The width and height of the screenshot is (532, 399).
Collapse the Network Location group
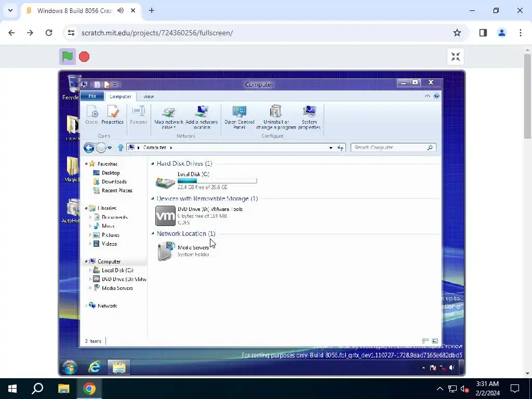(153, 233)
